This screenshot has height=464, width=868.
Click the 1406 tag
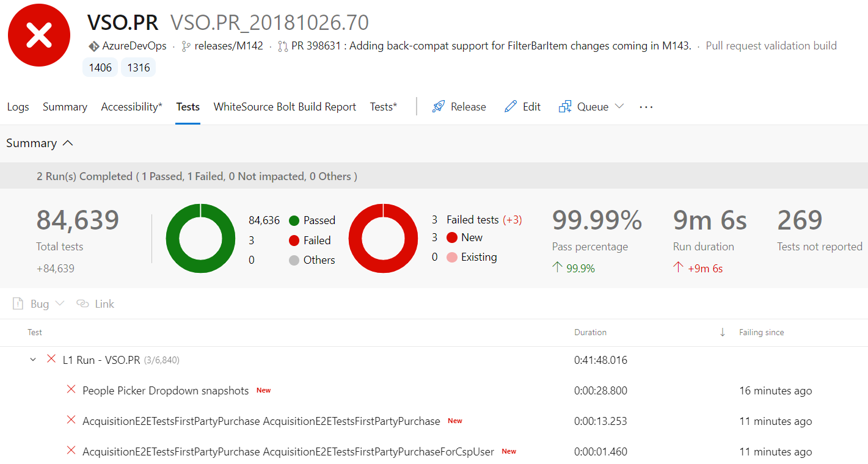[x=100, y=68]
